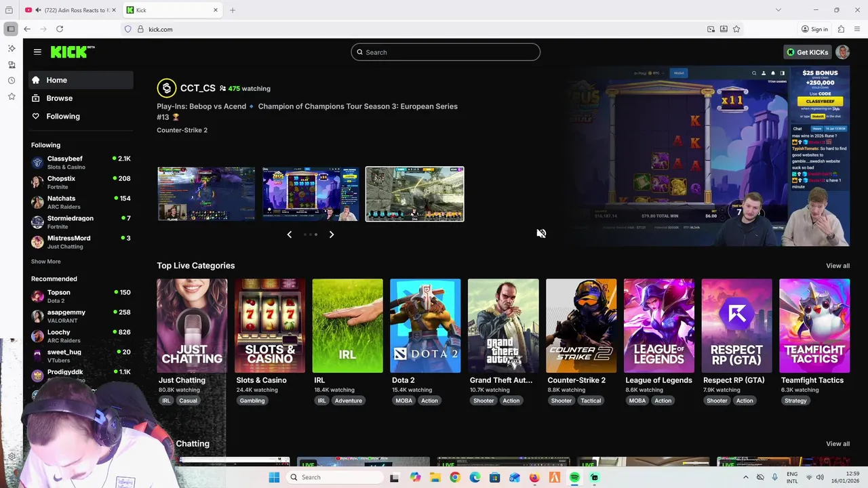This screenshot has height=488, width=868.
Task: Select the Counter-Strike featured stream thumbnail
Action: coord(415,194)
